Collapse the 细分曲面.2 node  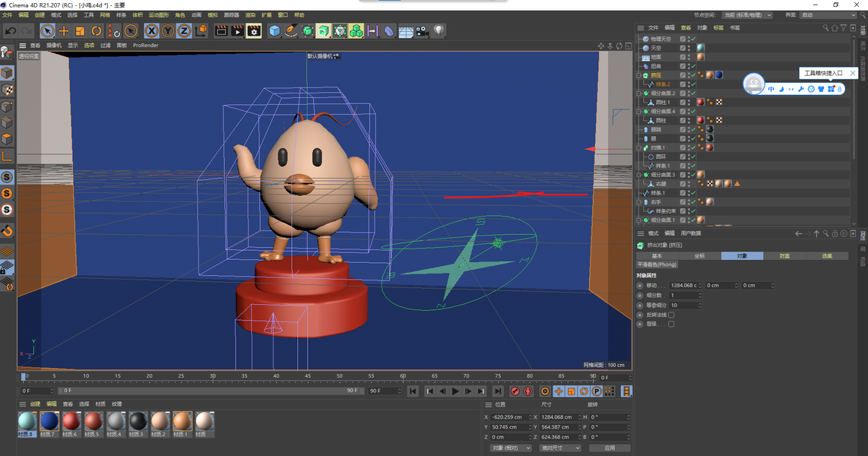coord(638,93)
